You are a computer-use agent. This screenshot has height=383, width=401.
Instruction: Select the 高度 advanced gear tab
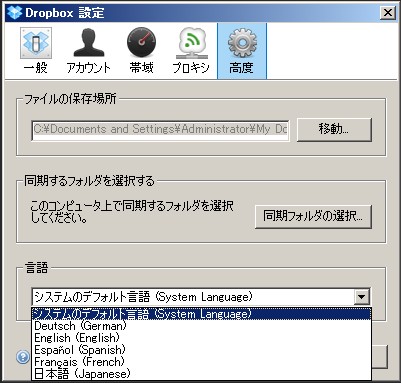click(242, 51)
